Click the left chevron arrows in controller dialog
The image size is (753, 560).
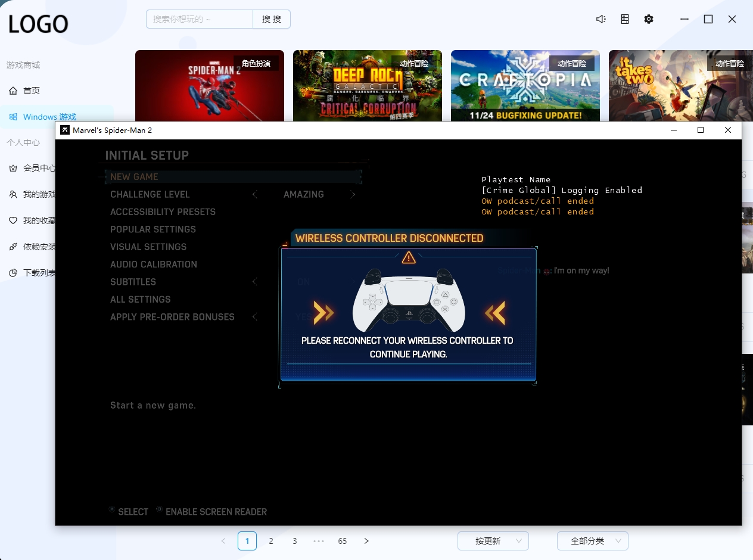point(323,313)
